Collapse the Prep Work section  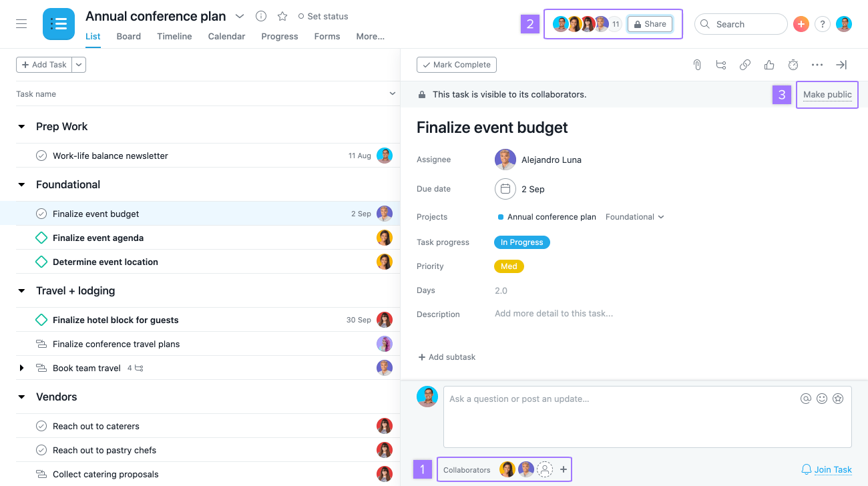tap(21, 127)
